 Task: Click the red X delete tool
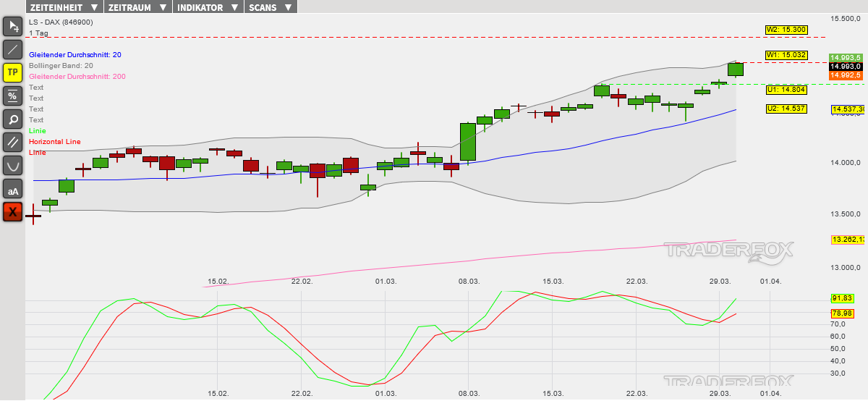click(13, 212)
